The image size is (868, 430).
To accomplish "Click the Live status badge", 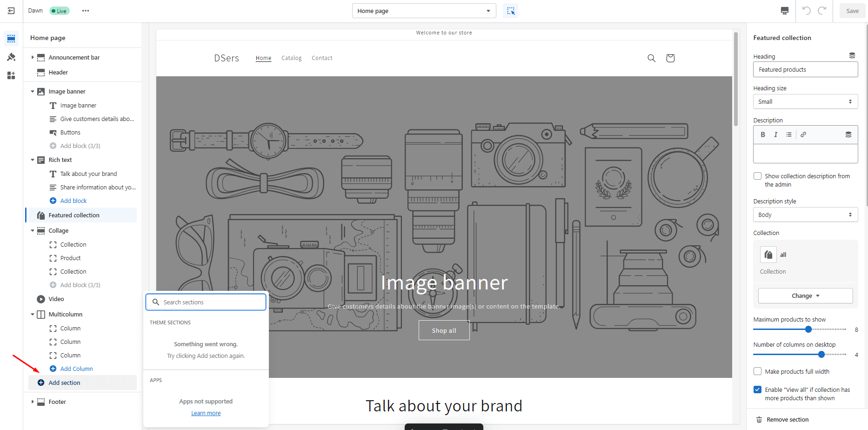I will 60,11.
